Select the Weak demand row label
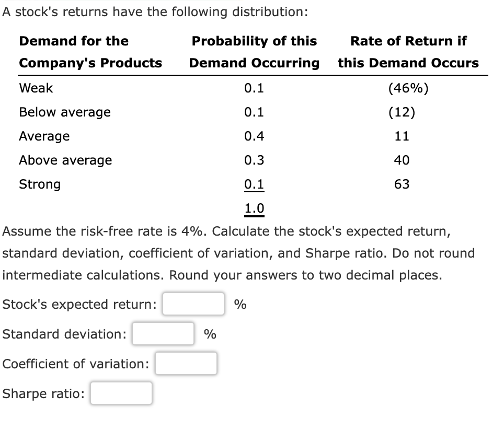The width and height of the screenshot is (504, 442). [x=36, y=88]
